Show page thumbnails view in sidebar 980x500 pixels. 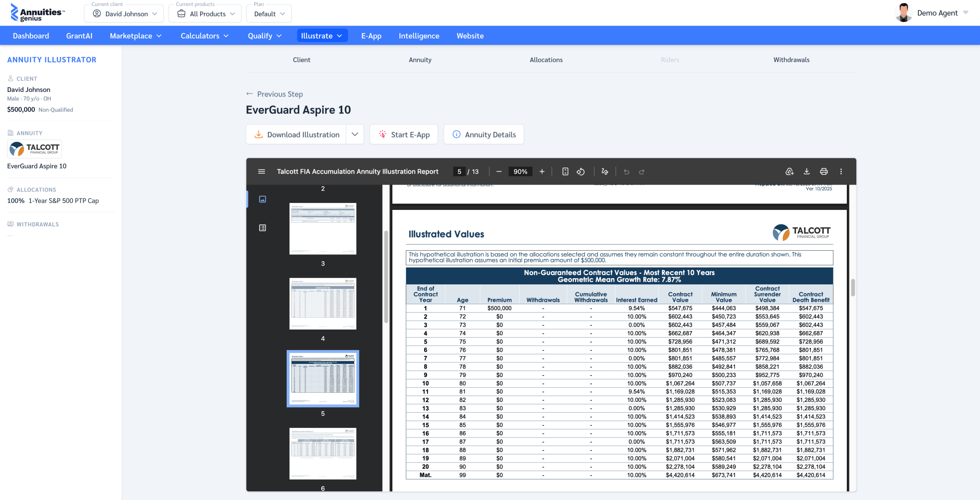tap(263, 199)
